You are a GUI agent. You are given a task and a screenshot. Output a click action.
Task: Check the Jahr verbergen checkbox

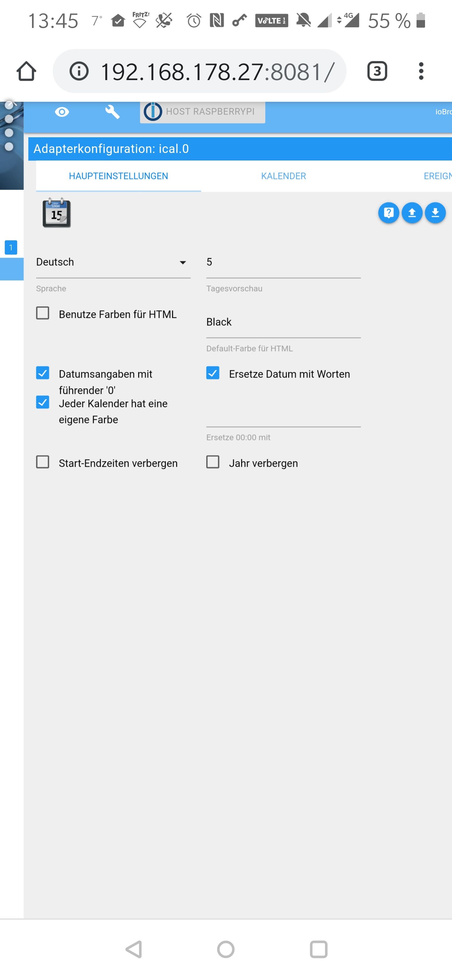point(213,462)
